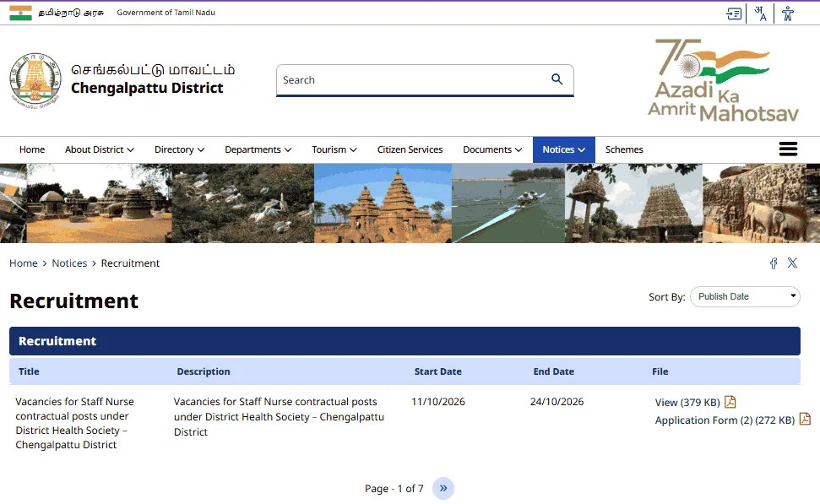
Task: Click the End Date column header
Action: (553, 371)
